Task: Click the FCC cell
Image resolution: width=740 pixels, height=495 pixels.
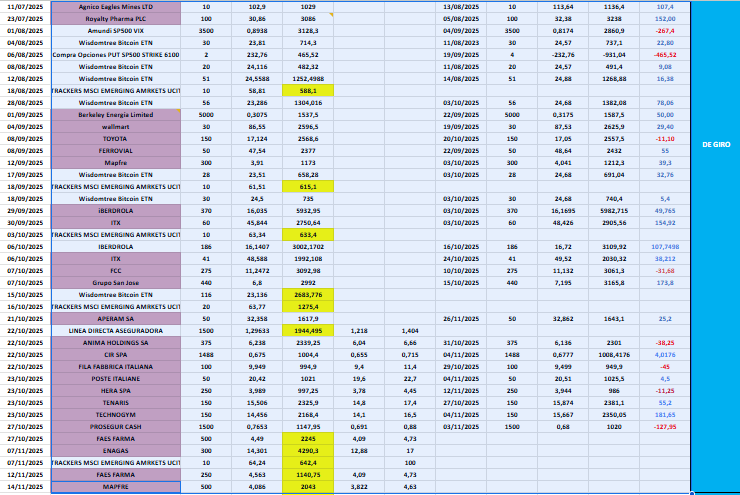Action: [116, 271]
